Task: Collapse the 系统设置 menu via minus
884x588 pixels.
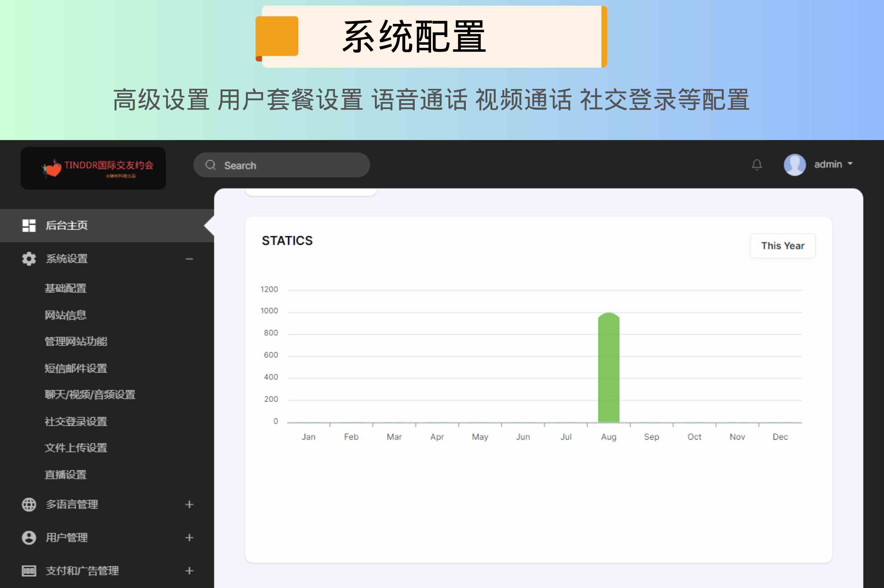Action: [x=189, y=259]
